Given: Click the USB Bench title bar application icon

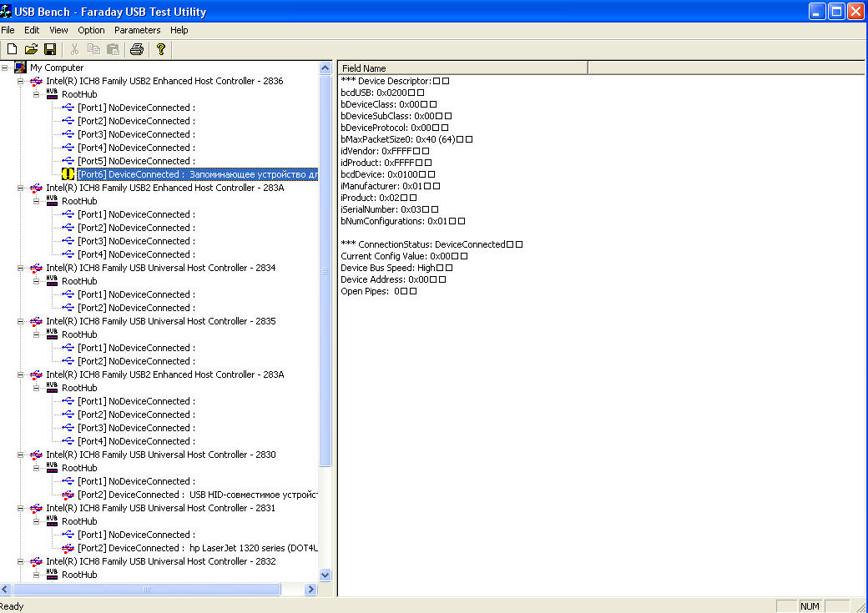Looking at the screenshot, I should [x=6, y=11].
